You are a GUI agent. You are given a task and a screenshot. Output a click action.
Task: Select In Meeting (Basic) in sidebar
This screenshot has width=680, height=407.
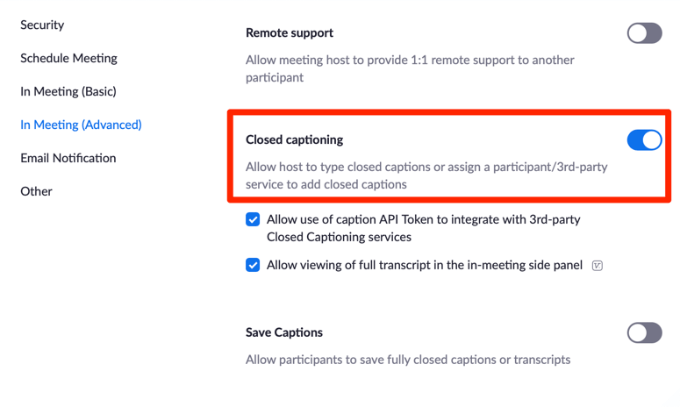tap(68, 91)
